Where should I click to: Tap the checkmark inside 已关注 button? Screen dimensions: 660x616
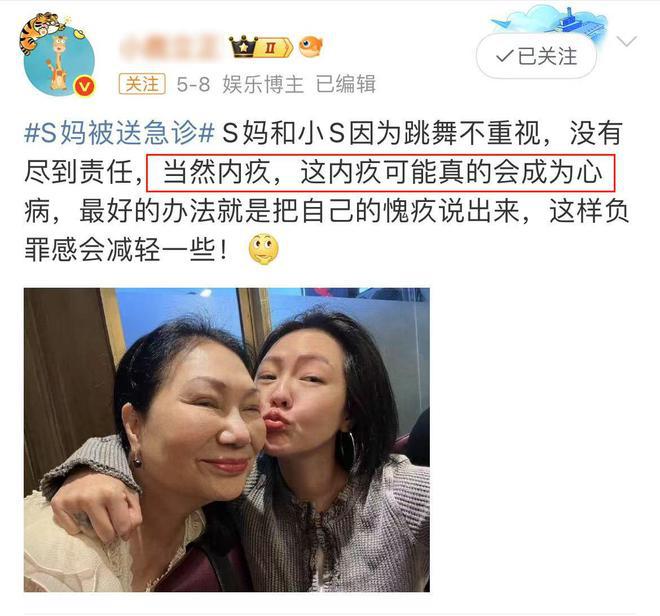(504, 56)
